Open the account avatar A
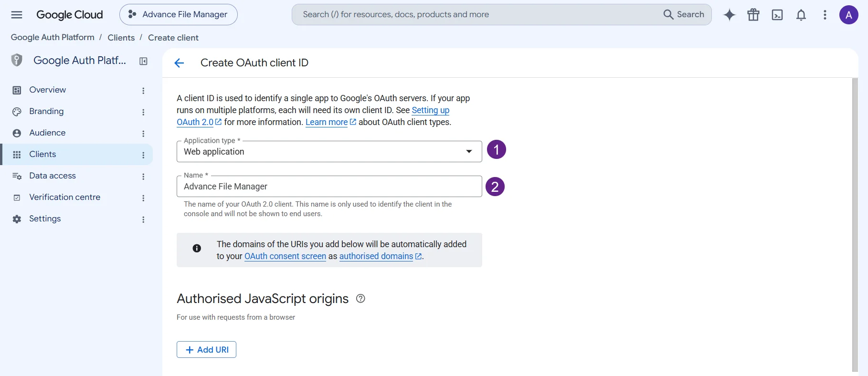 point(849,15)
